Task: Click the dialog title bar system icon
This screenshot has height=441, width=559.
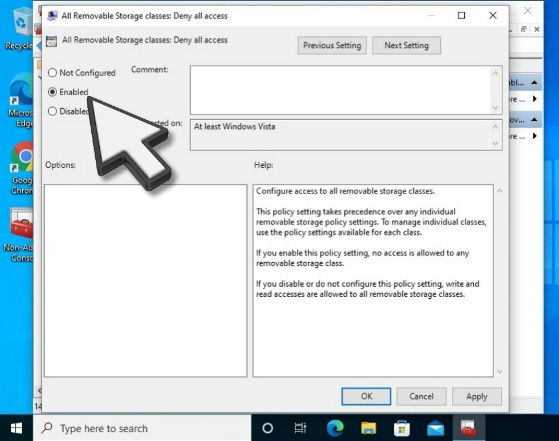Action: click(52, 16)
